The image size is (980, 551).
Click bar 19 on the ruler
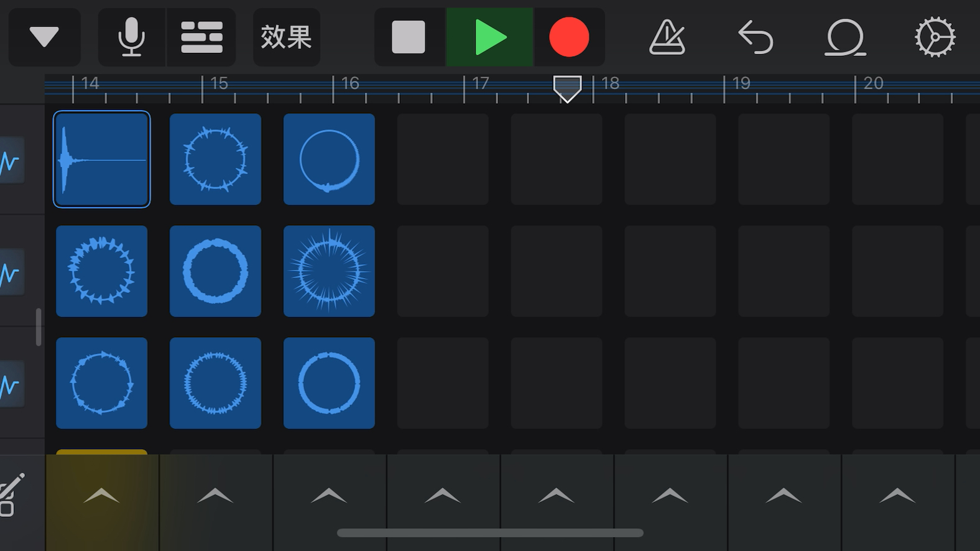click(741, 83)
